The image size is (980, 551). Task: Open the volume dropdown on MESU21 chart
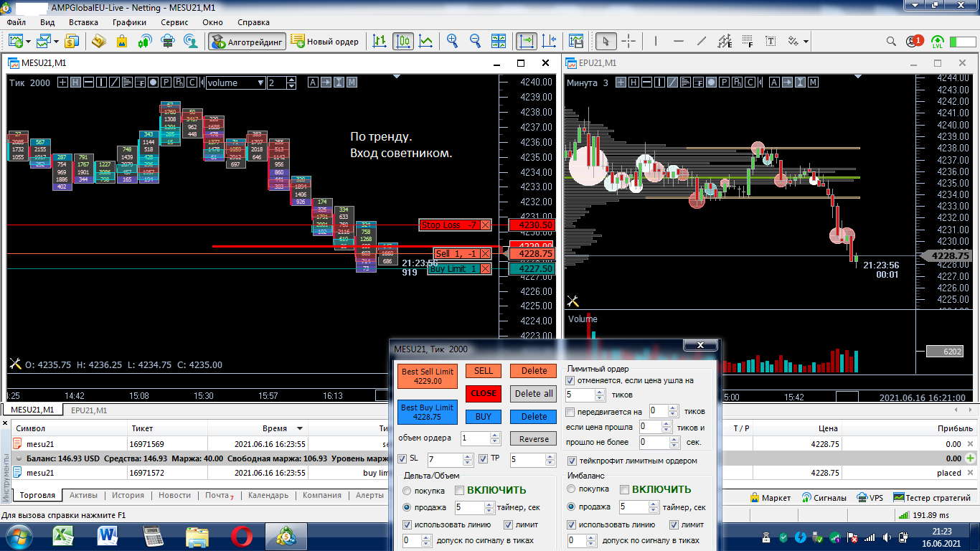pos(260,83)
